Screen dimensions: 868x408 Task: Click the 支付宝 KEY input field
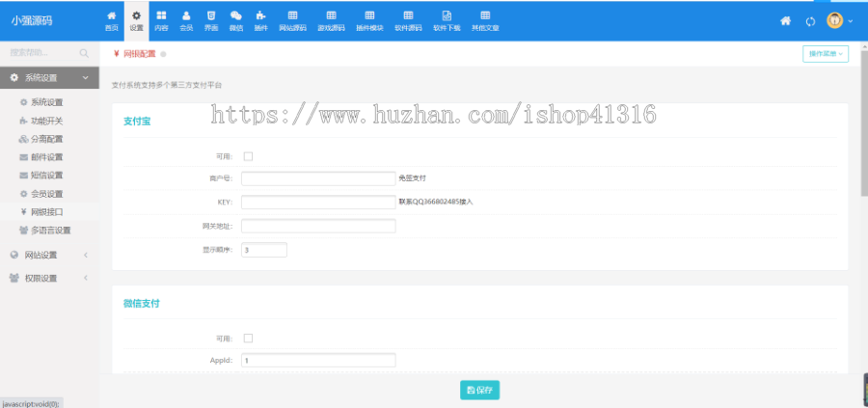click(x=318, y=202)
